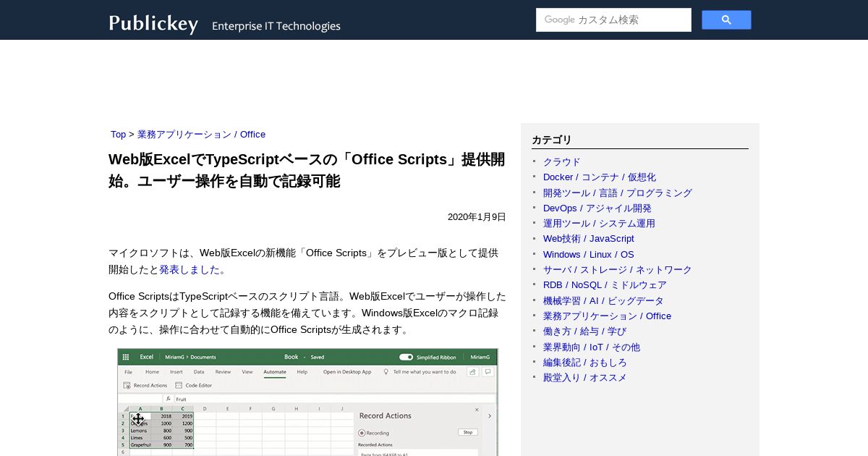The width and height of the screenshot is (868, 456).
Task: Click the date 2020年1月9日
Action: point(477,217)
